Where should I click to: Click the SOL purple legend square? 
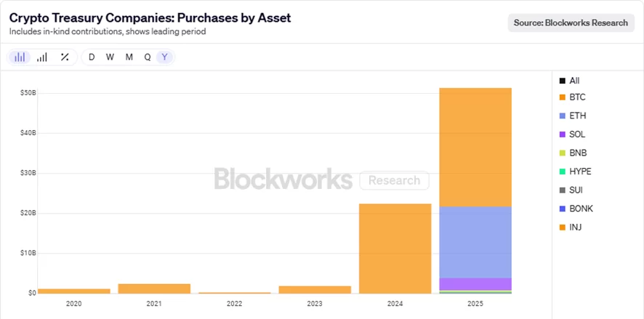coord(562,134)
